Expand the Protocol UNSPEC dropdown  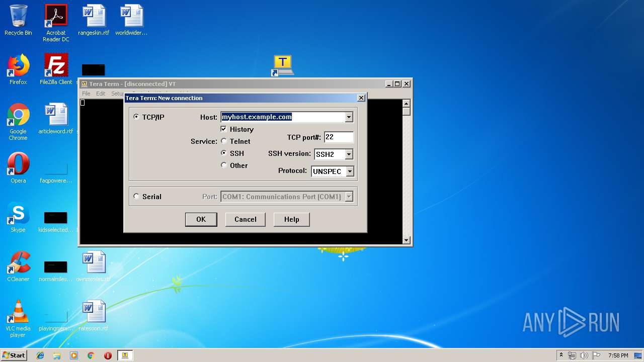click(350, 171)
